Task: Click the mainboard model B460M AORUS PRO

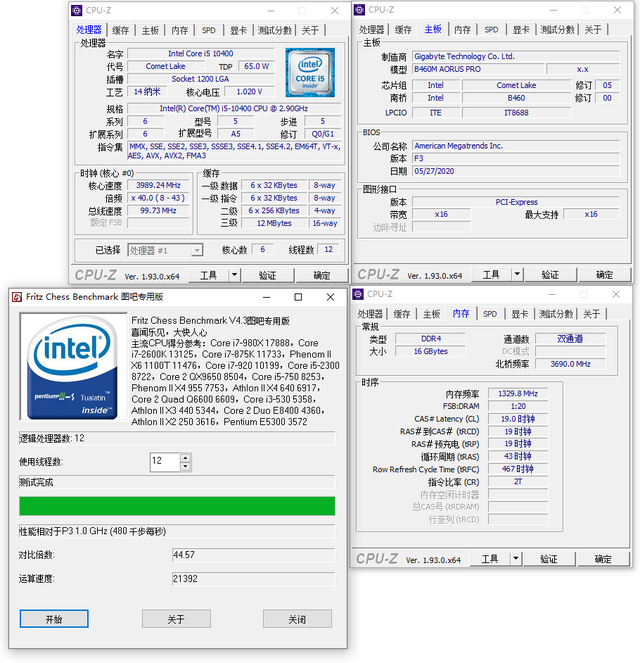Action: (x=478, y=69)
